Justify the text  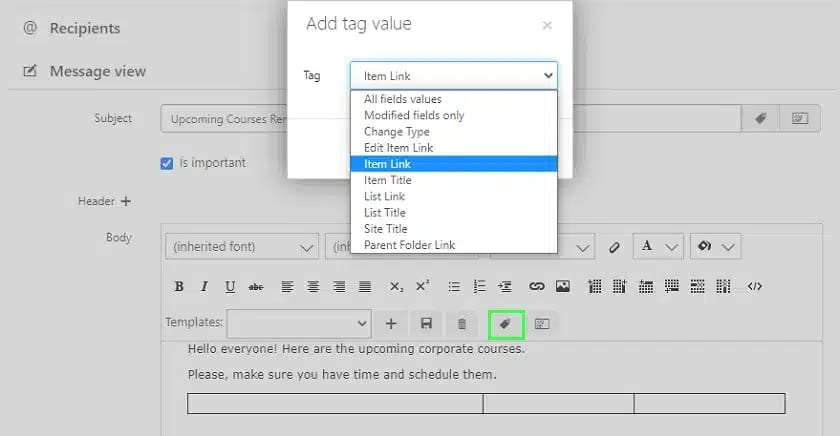[365, 287]
